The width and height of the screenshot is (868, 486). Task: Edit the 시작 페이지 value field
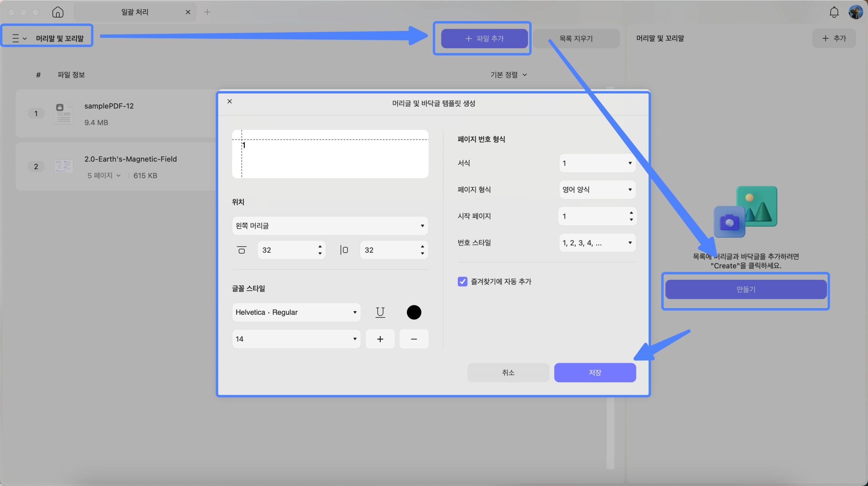[x=593, y=216]
